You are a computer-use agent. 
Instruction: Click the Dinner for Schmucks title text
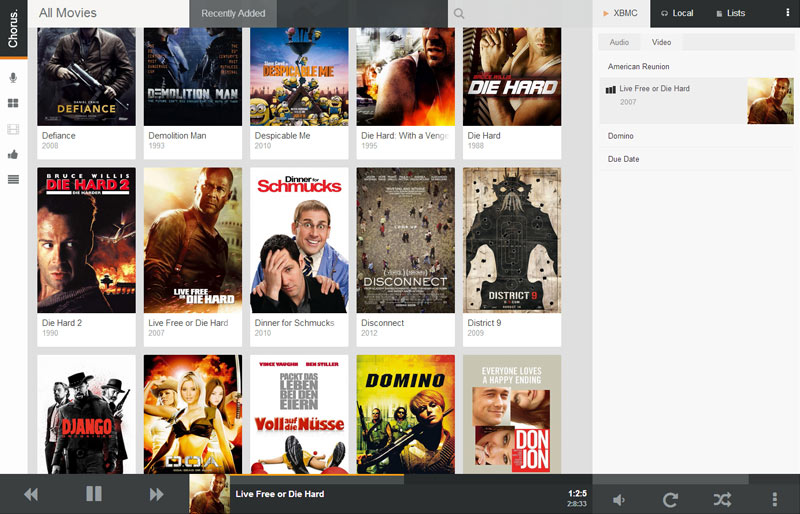(294, 323)
